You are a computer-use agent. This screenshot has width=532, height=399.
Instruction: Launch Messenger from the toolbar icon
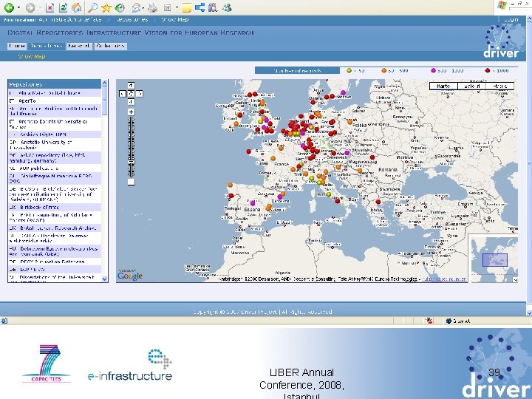pos(227,7)
